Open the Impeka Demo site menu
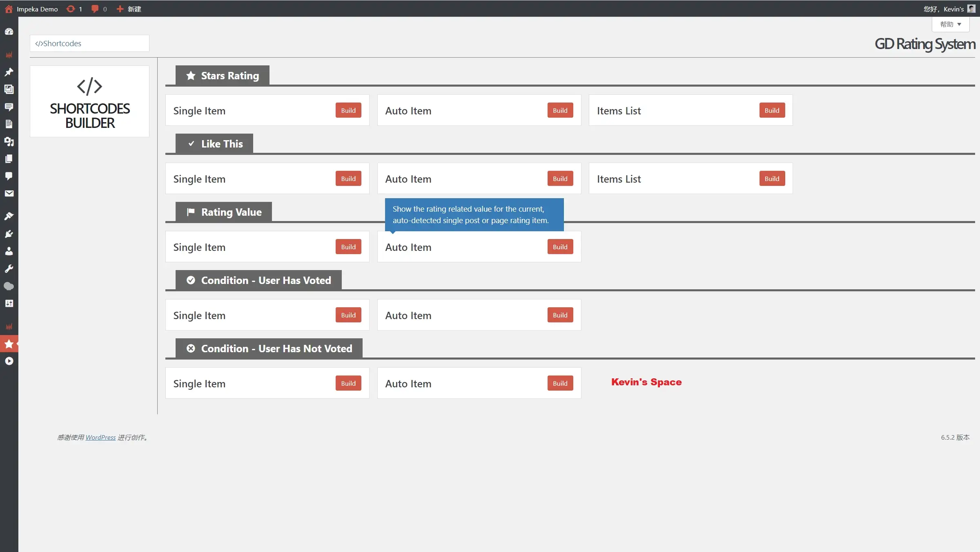This screenshot has width=980, height=552. click(x=32, y=9)
